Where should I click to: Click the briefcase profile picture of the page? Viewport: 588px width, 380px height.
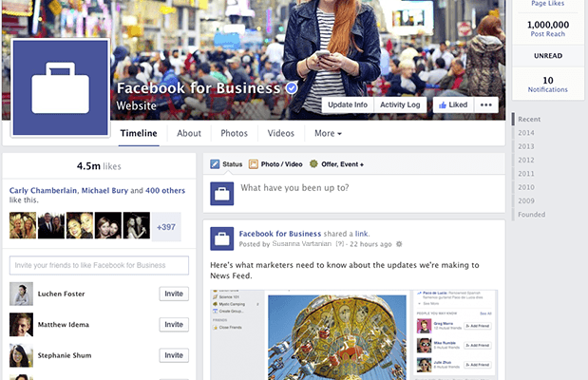tap(61, 87)
